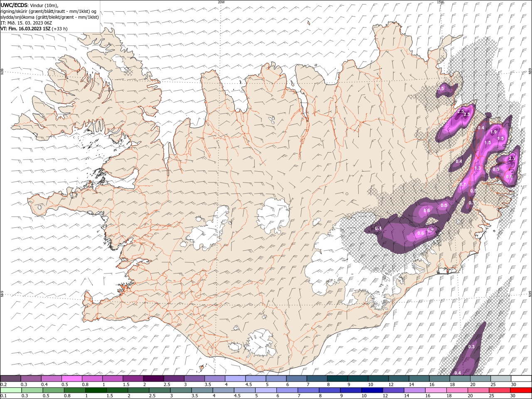Viewport: 532px width, 399px height.
Task: Pick deep blue rain swatch between 10 and 12
Action: [x=372, y=390]
